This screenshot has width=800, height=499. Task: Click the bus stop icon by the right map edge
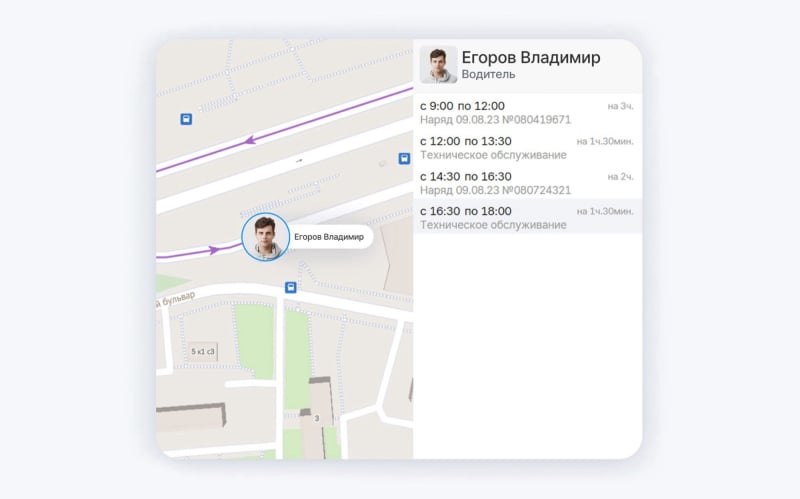point(404,159)
